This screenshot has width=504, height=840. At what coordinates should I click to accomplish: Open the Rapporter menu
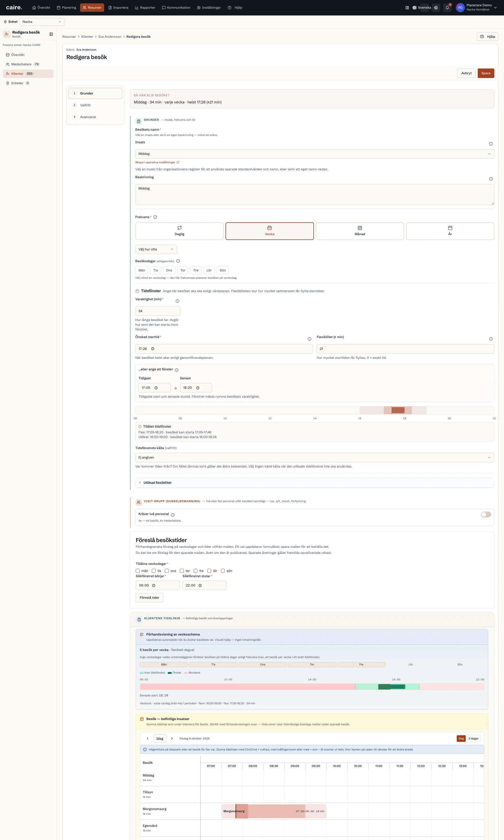pos(145,7)
